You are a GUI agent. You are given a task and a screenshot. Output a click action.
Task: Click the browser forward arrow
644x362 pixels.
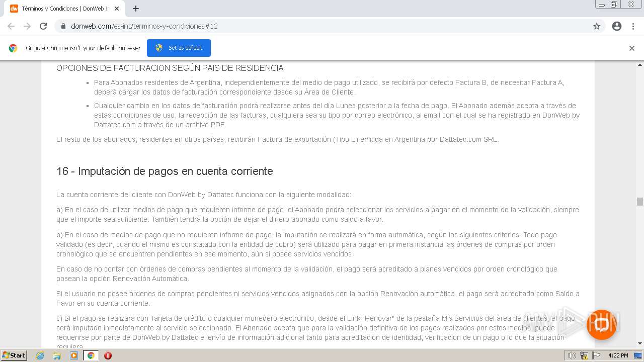[27, 26]
